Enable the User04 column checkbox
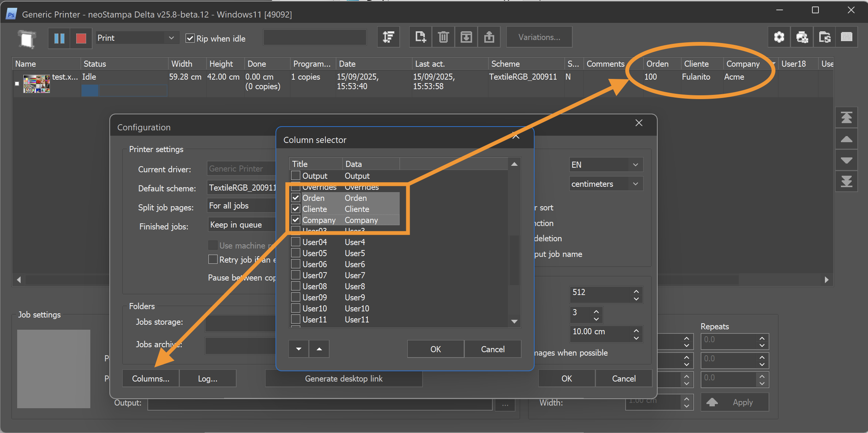The width and height of the screenshot is (868, 433). [x=296, y=242]
